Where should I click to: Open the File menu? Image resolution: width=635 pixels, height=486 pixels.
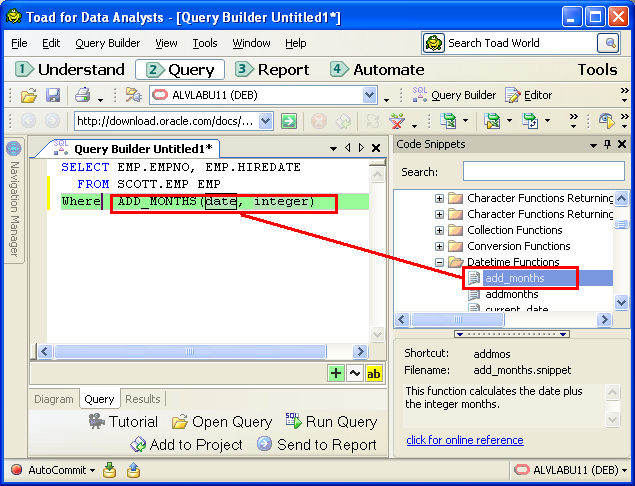point(19,43)
